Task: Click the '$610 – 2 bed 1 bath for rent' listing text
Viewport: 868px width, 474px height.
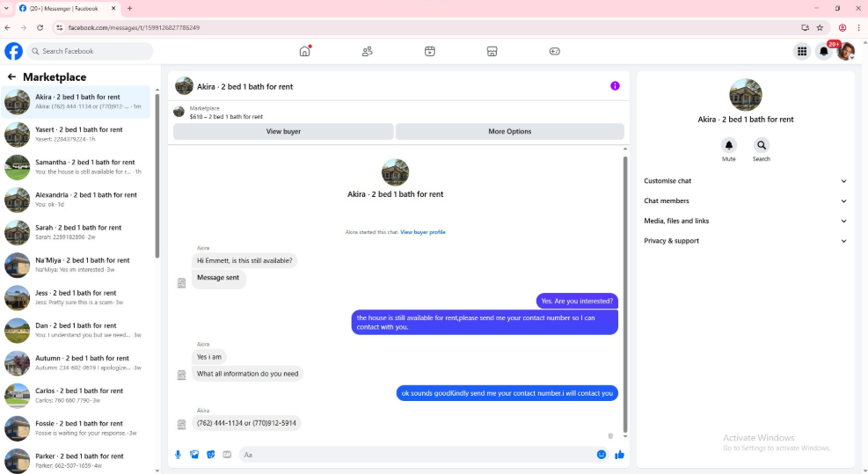Action: tap(226, 117)
